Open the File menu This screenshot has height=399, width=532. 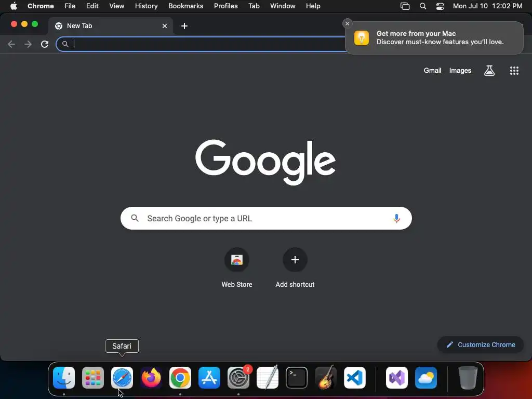point(70,6)
